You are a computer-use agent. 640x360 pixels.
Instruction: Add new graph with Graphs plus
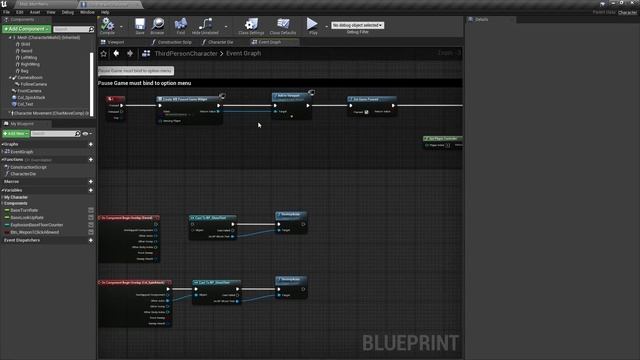point(91,144)
